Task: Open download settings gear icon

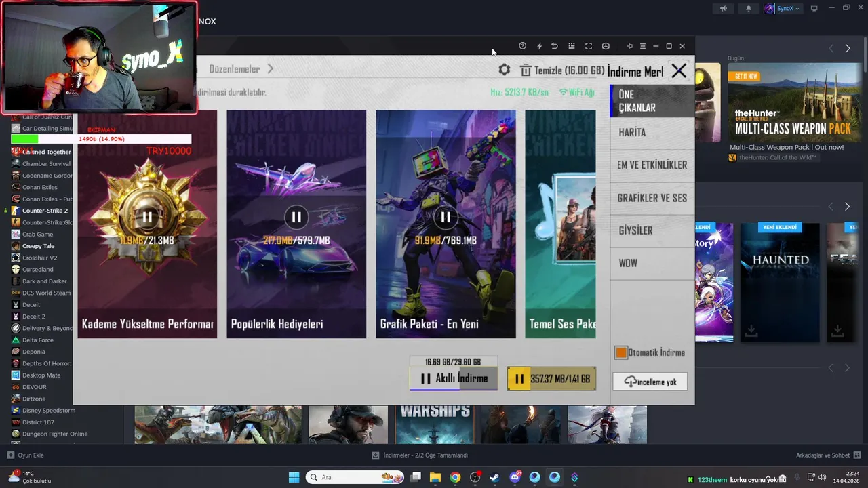Action: tap(504, 70)
